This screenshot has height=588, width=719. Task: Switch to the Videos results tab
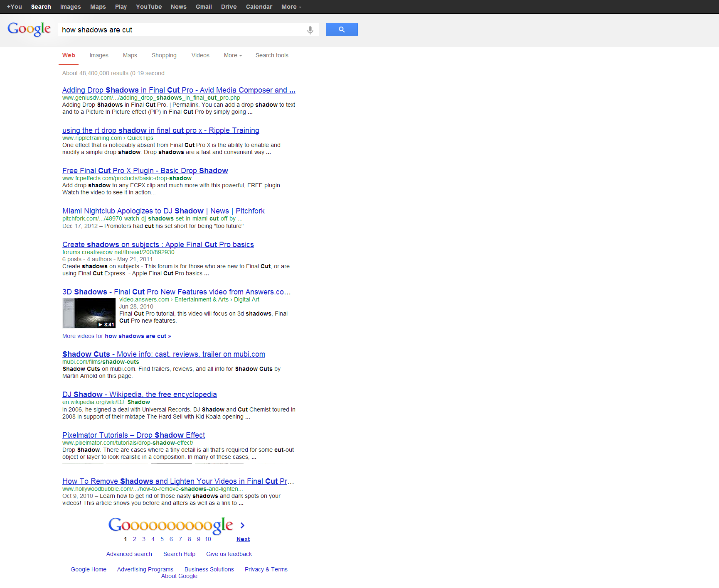(200, 55)
